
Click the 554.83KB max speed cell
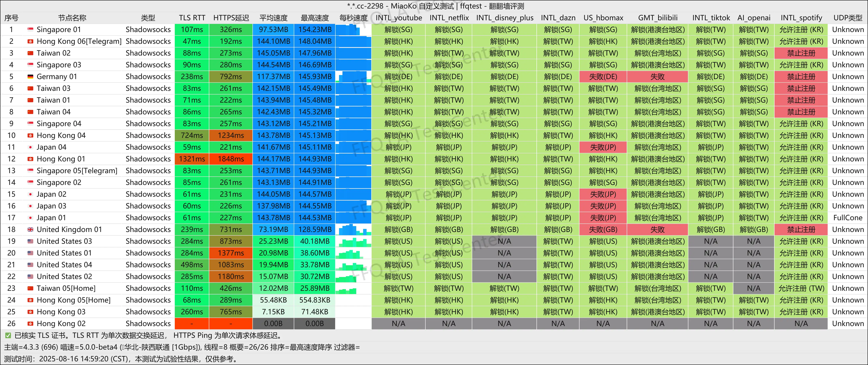click(315, 300)
